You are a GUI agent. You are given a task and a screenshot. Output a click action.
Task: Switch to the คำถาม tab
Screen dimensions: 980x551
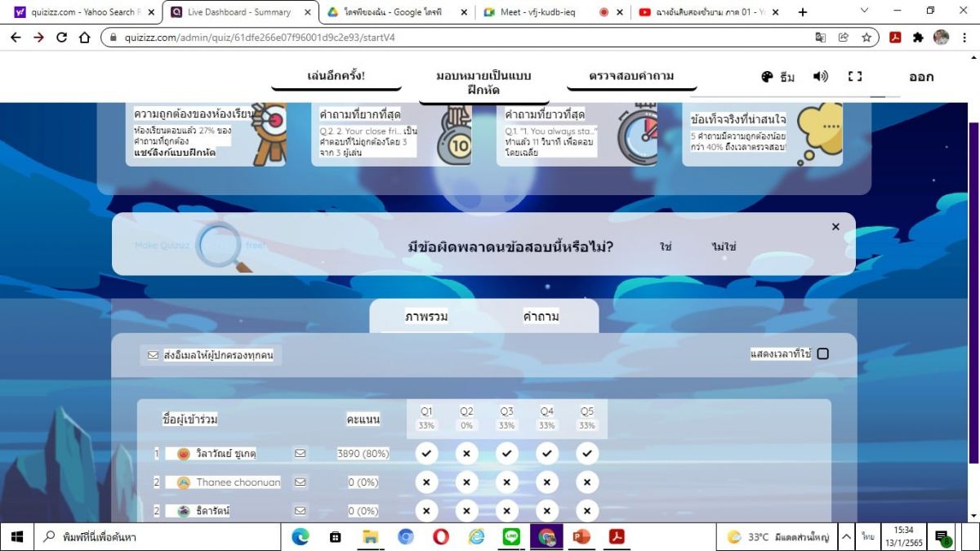pos(541,317)
